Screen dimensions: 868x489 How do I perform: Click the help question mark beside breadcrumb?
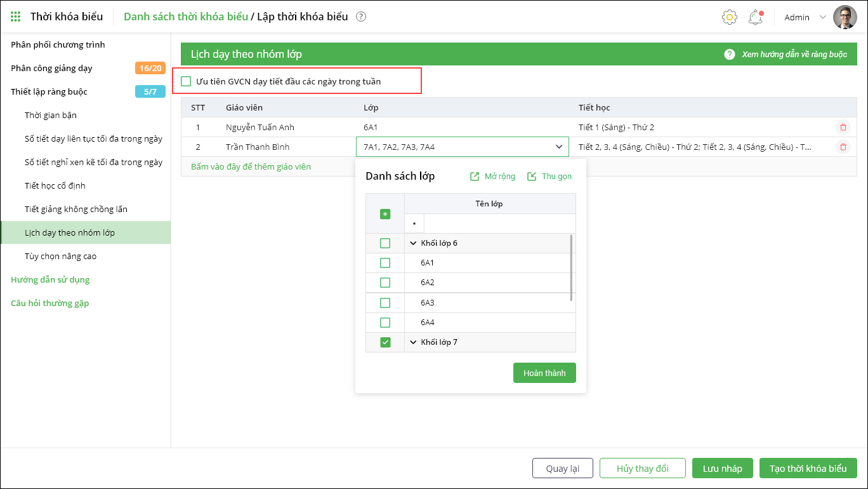pyautogui.click(x=361, y=17)
